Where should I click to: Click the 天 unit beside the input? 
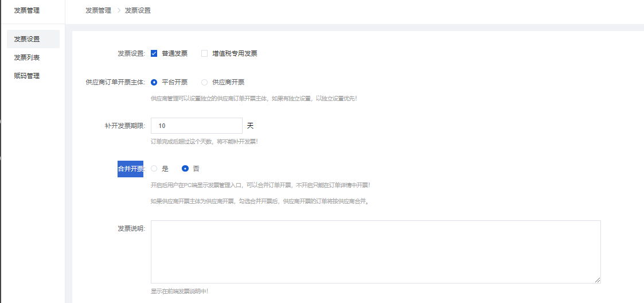pos(250,126)
